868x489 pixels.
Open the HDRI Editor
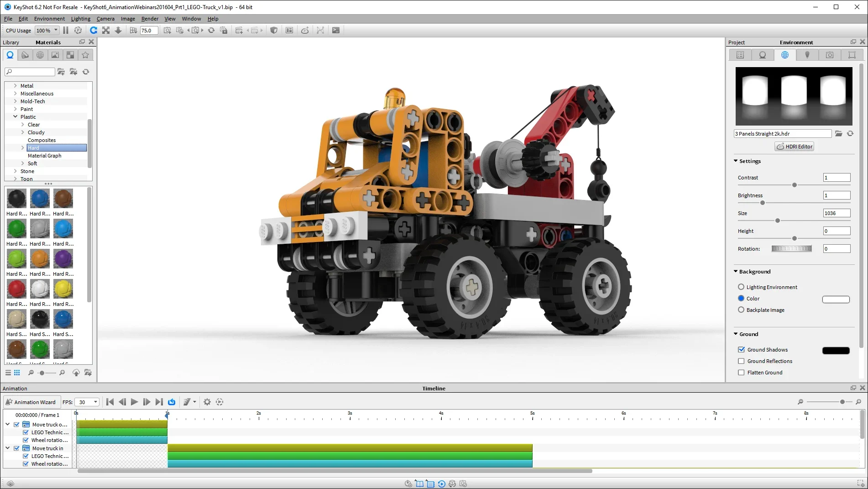coord(794,146)
